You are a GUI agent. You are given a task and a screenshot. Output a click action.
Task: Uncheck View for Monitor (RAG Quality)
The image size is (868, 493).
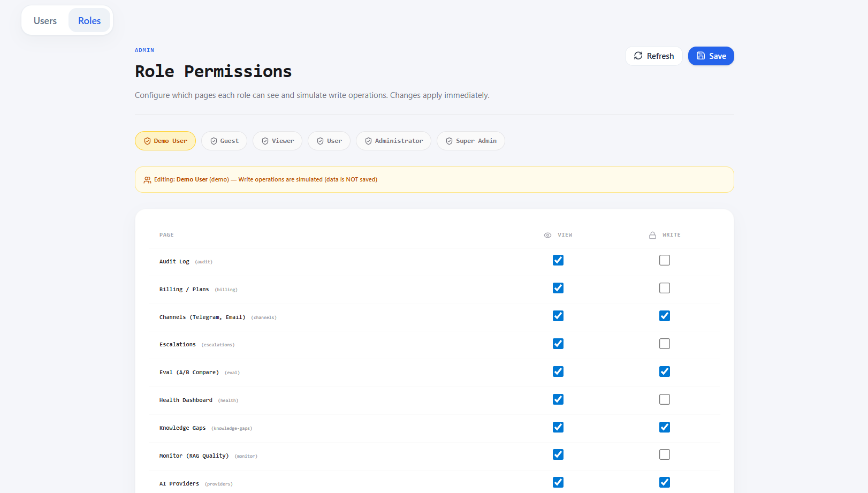tap(558, 454)
